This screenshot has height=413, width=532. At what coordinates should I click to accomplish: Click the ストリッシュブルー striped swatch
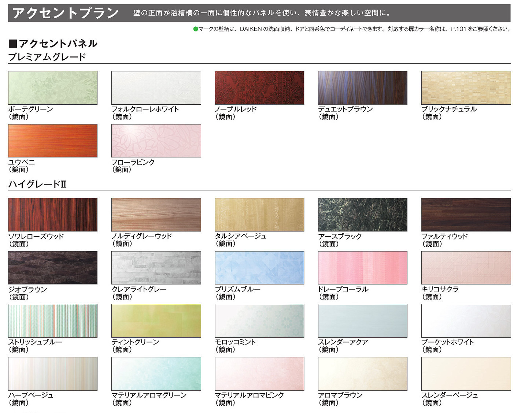tap(53, 320)
